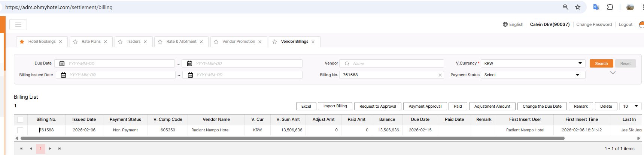Open Billing Issued Date start calendar icon
This screenshot has width=644, height=155.
[x=64, y=75]
